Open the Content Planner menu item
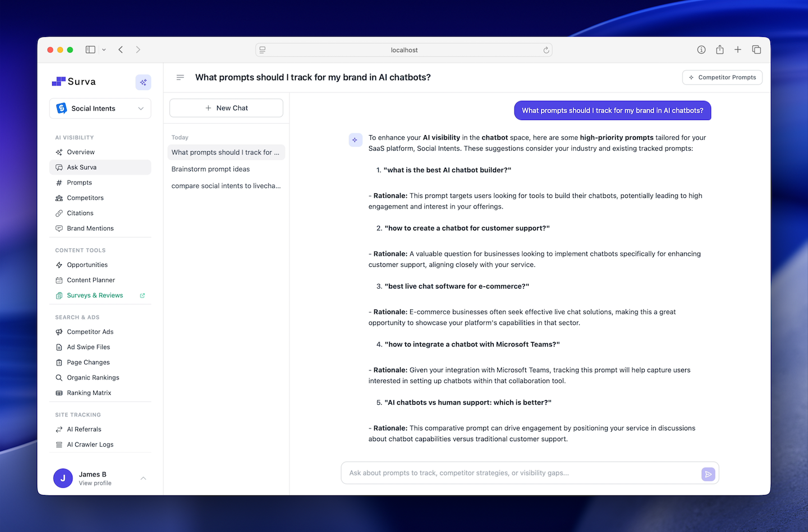The width and height of the screenshot is (808, 532). point(90,280)
